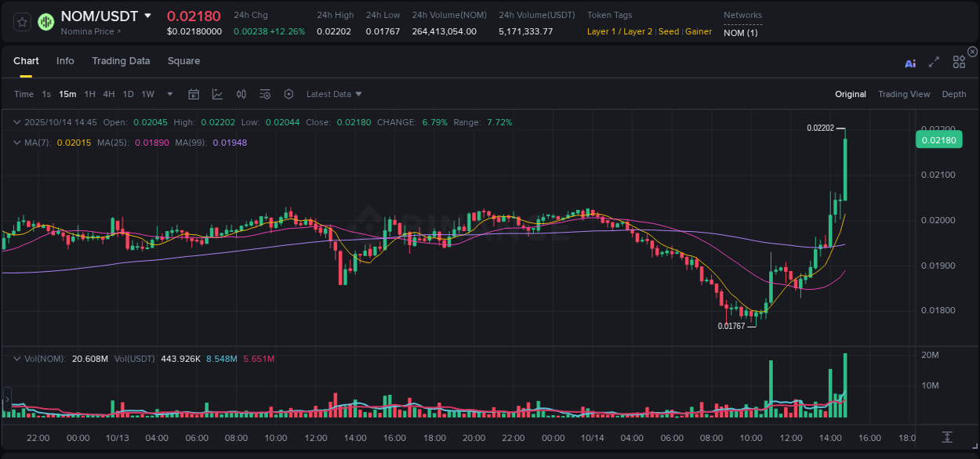Screen dimensions: 980x459
Task: Switch to the Trading Data tab
Action: [121, 60]
